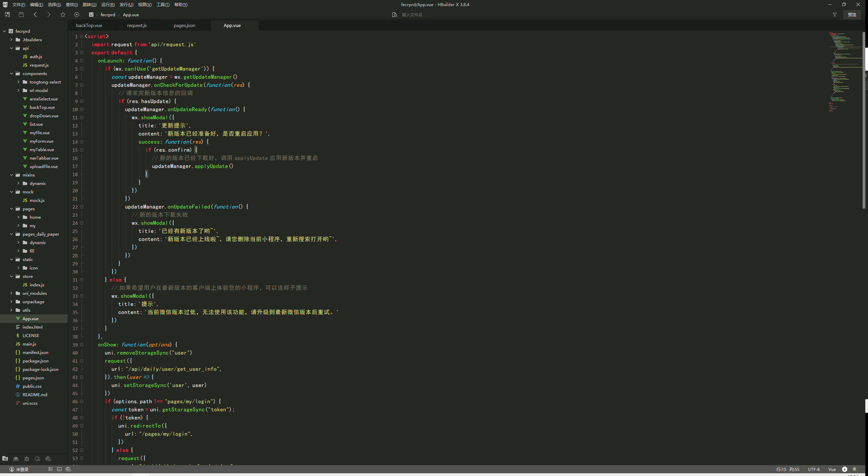This screenshot has width=868, height=476.
Task: Open the binoculars search panel icon
Action: 16,458
